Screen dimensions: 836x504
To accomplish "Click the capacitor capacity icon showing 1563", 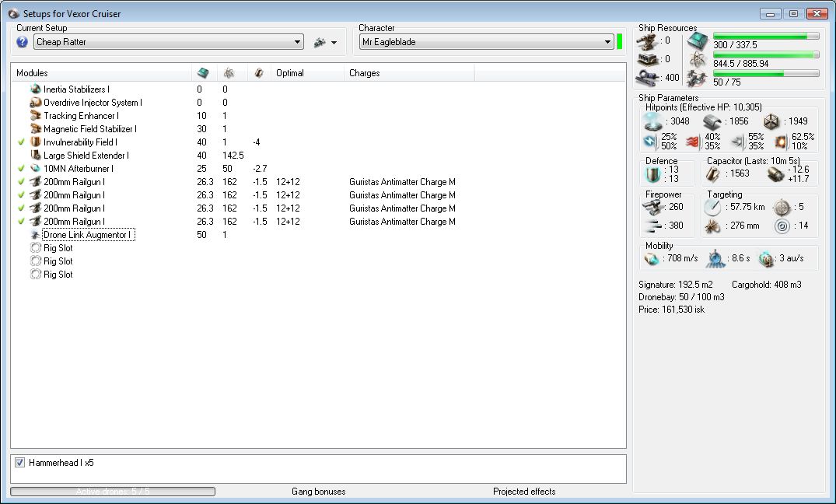I will click(713, 174).
